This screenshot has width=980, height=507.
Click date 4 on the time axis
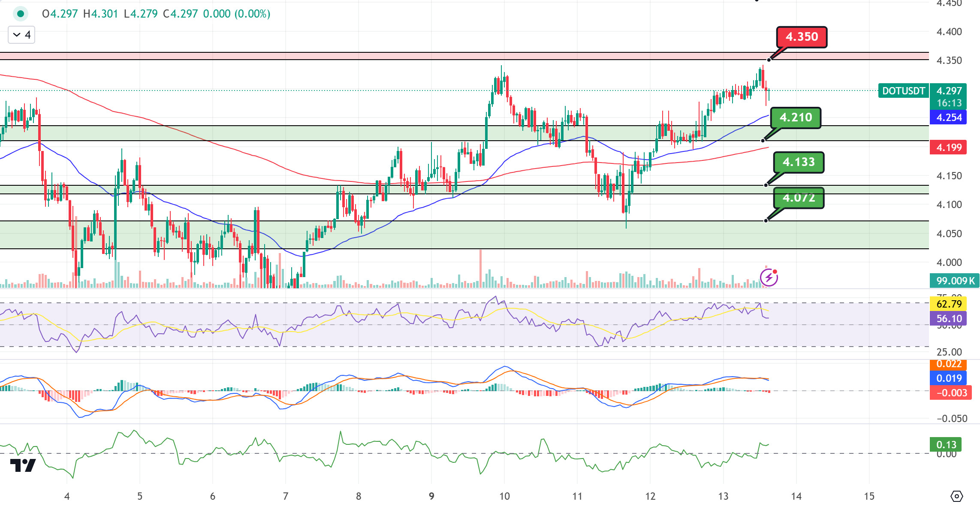(67, 496)
